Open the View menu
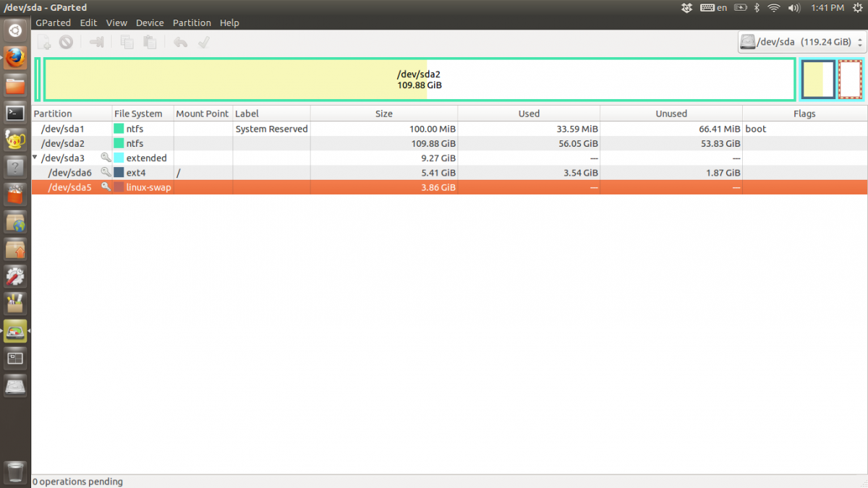 pyautogui.click(x=116, y=22)
